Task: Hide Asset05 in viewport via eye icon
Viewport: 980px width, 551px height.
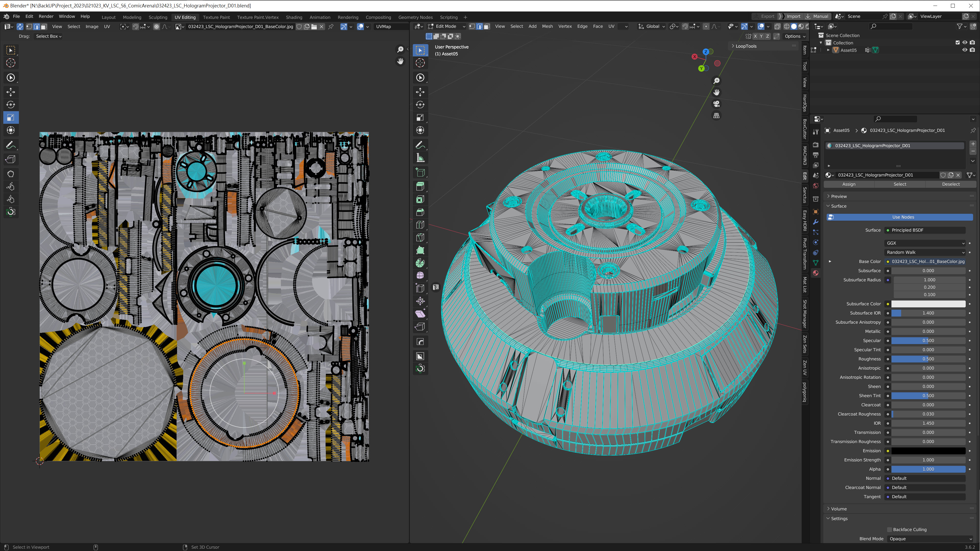Action: coord(964,50)
